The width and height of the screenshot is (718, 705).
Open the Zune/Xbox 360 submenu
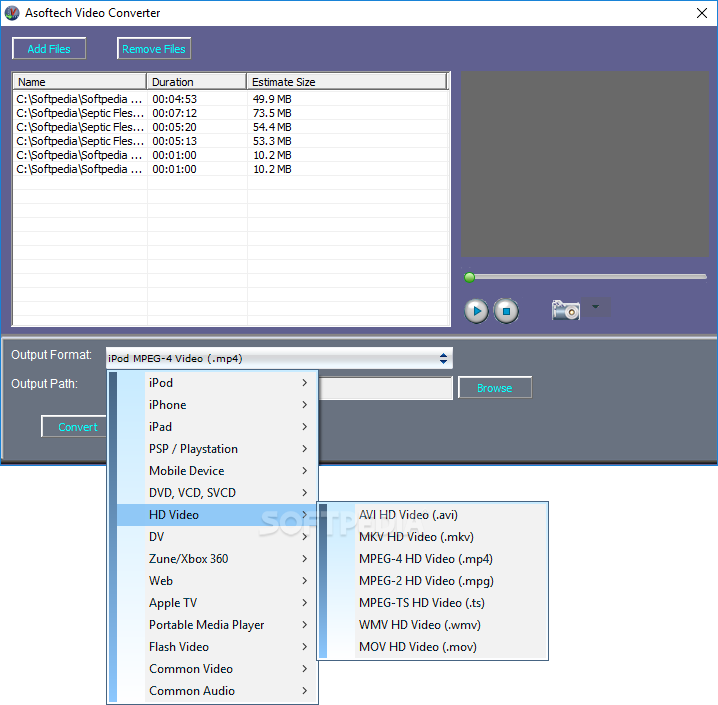[217, 559]
